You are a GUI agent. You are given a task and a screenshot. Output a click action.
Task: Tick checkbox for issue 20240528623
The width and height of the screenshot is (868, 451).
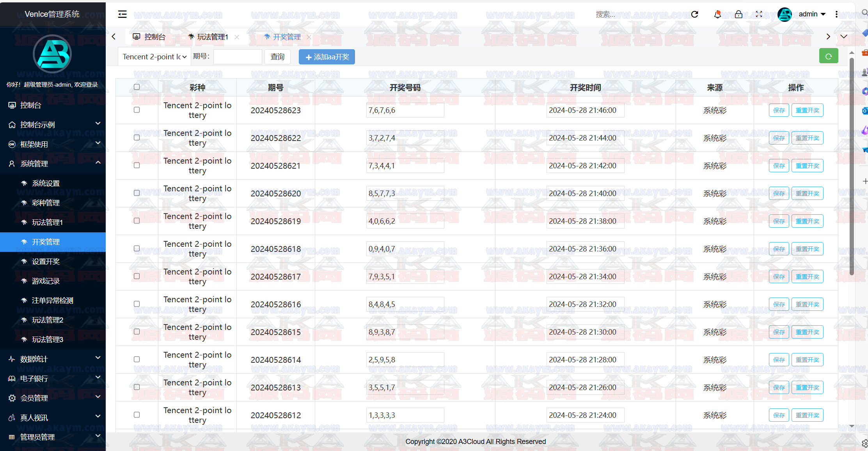(137, 110)
